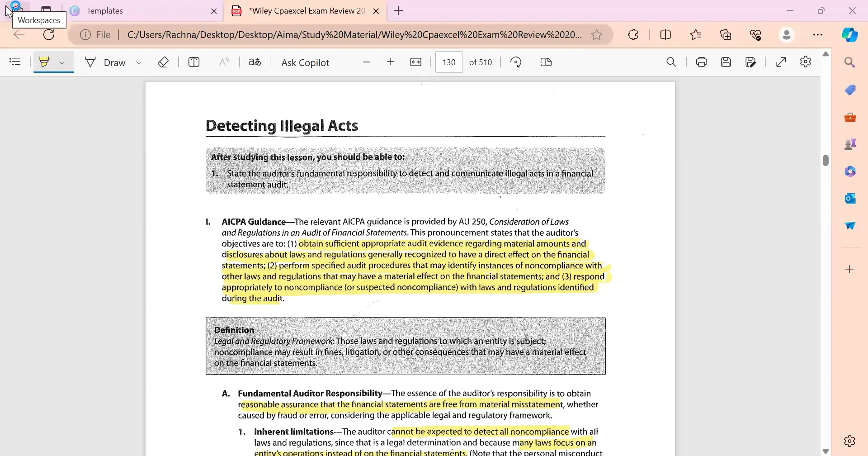Open the table of contents panel
The image size is (868, 456).
point(15,62)
